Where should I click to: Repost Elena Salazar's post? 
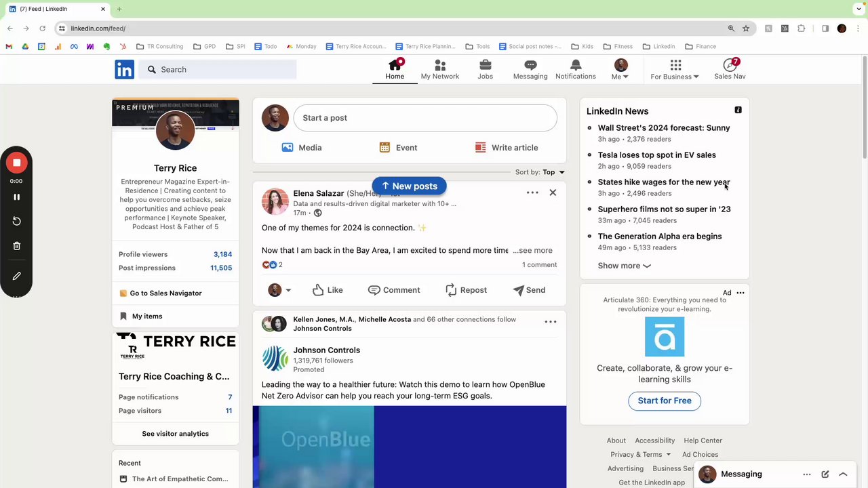[466, 290]
